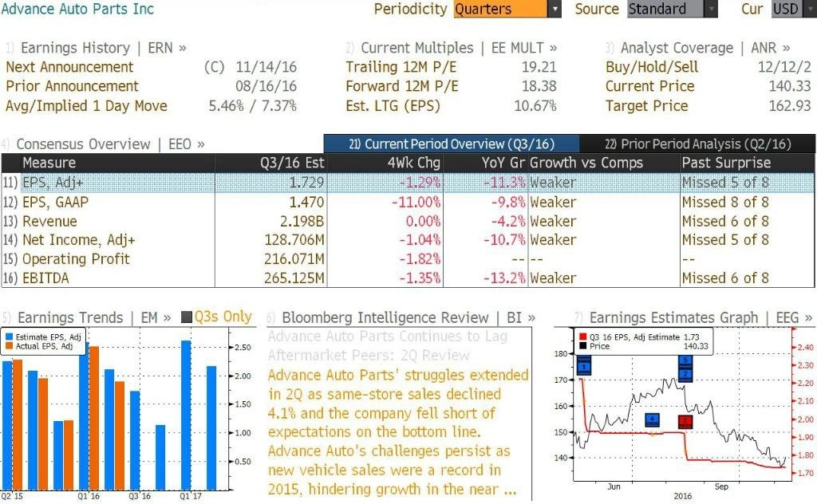Click the red E earnings marker

[685, 421]
